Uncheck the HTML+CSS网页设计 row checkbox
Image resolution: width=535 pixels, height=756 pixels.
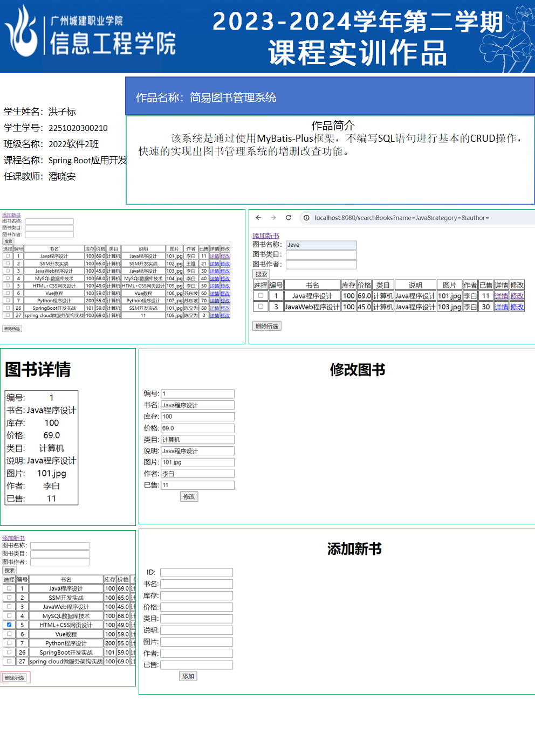(x=9, y=625)
